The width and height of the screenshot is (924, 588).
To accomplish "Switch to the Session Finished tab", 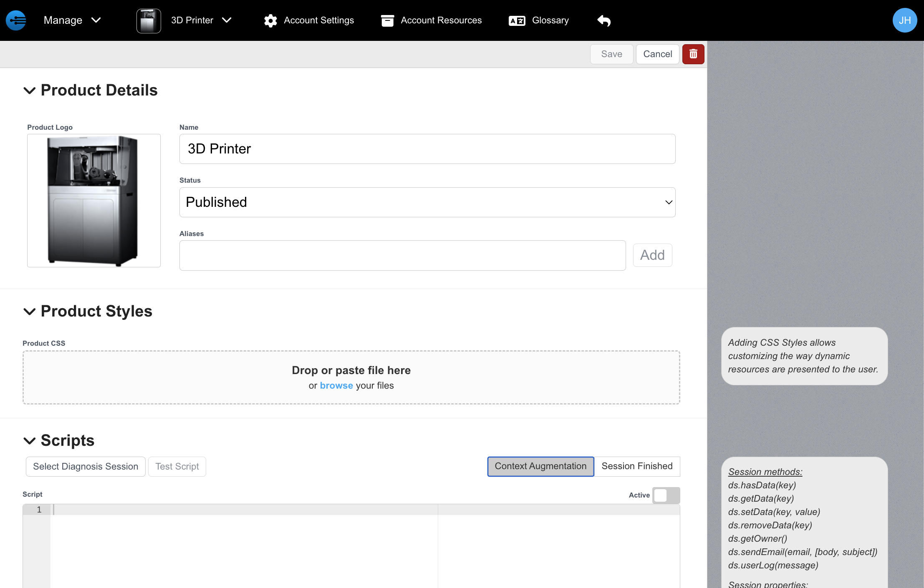I will click(x=637, y=466).
